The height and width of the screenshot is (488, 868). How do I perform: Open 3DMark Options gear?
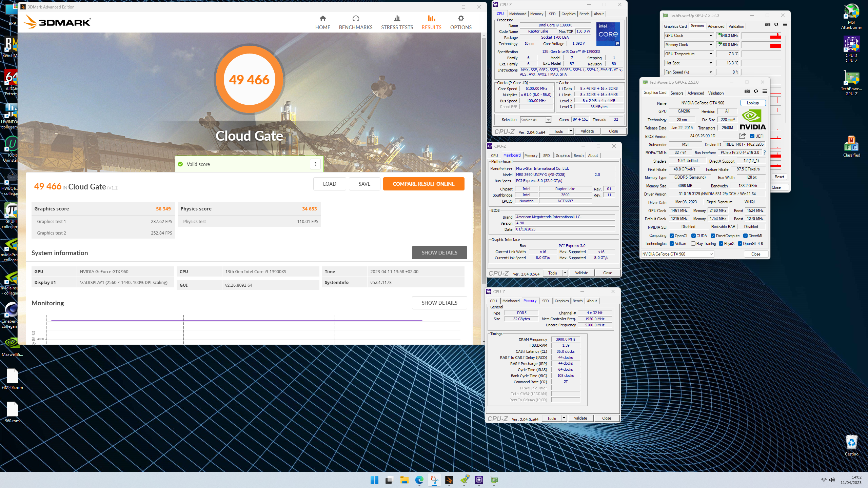click(461, 22)
